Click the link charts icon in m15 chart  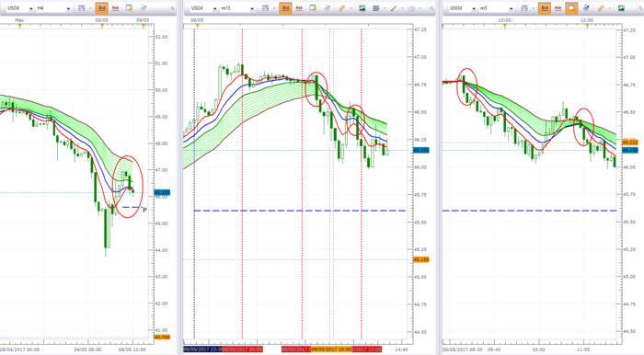pos(327,8)
